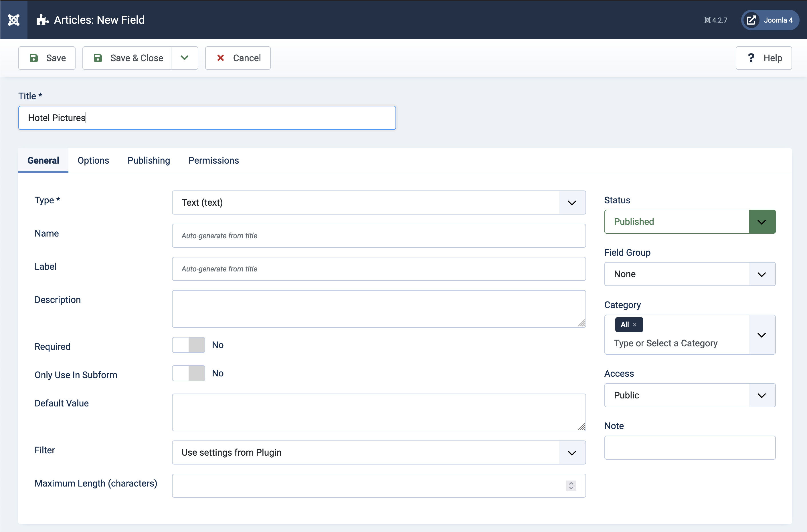Remove the All category tag
The height and width of the screenshot is (532, 807).
(x=635, y=325)
